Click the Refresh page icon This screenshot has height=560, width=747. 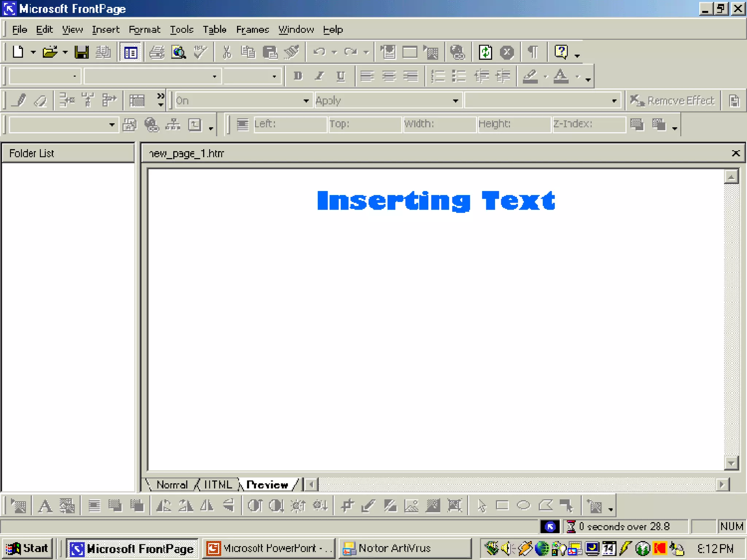(485, 52)
